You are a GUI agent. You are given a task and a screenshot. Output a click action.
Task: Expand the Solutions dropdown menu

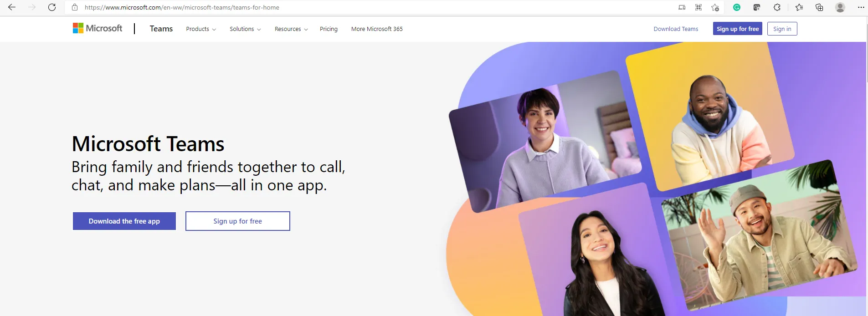point(245,29)
